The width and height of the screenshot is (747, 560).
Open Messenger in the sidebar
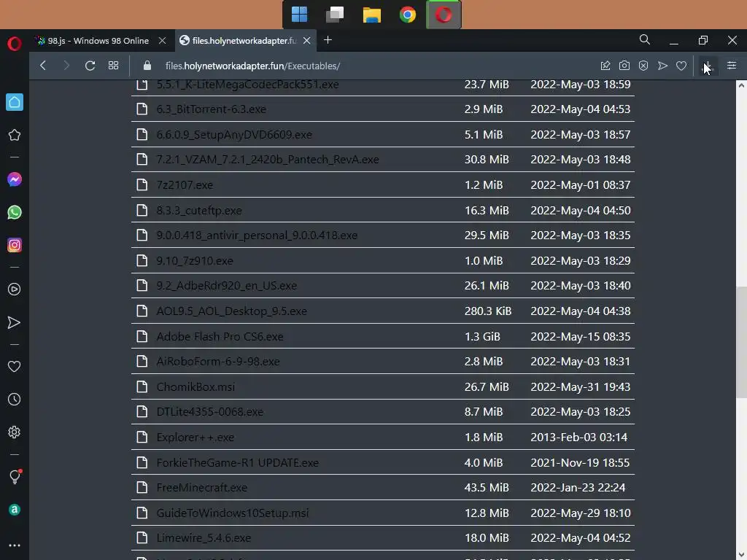coord(15,179)
